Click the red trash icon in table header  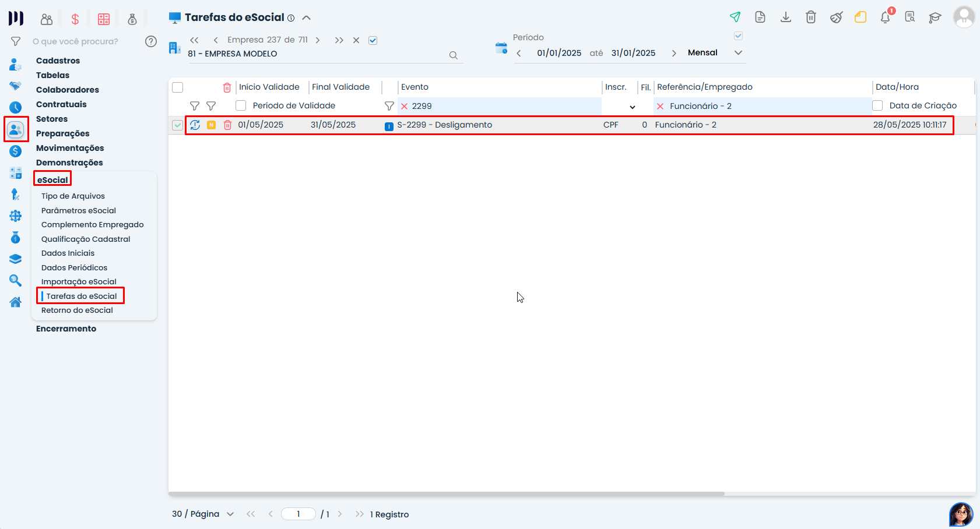(x=227, y=87)
